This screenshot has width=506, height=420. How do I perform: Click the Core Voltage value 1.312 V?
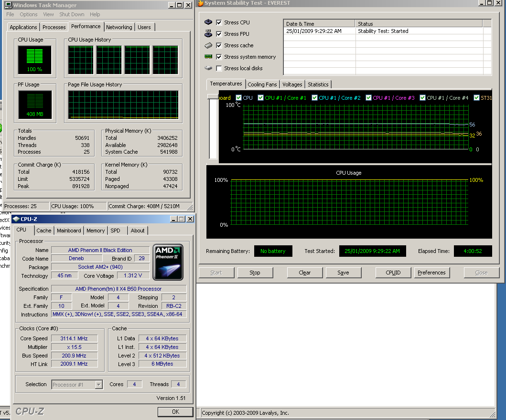tap(133, 275)
